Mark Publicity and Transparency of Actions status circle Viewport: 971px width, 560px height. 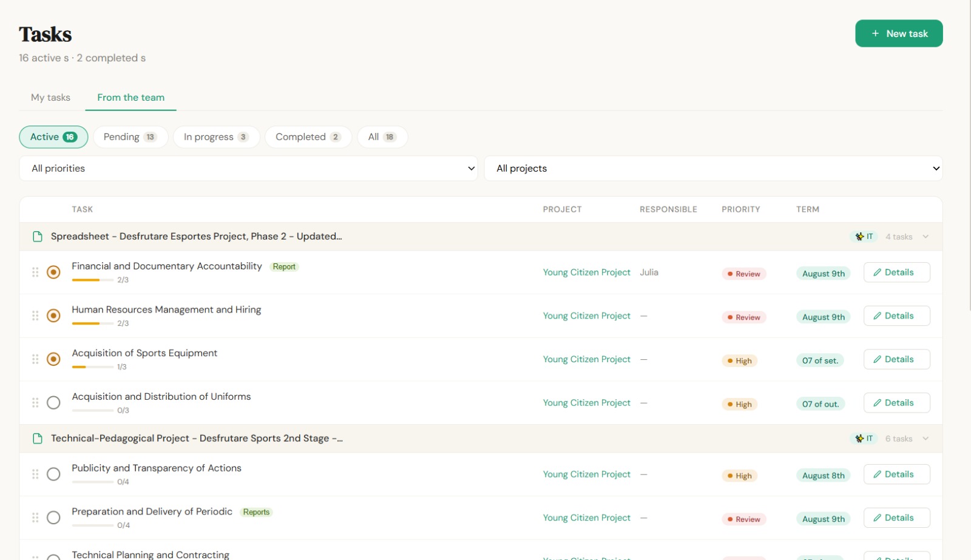[x=53, y=474]
